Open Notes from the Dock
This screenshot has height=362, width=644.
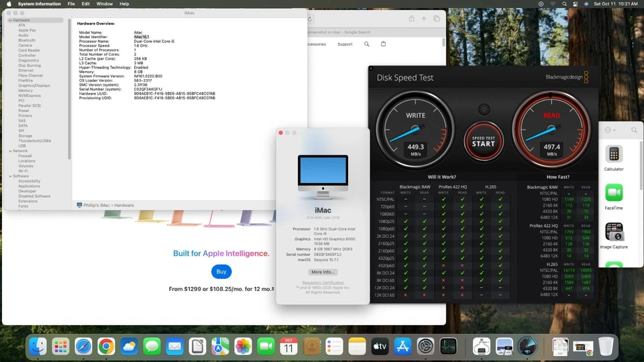[x=357, y=347]
